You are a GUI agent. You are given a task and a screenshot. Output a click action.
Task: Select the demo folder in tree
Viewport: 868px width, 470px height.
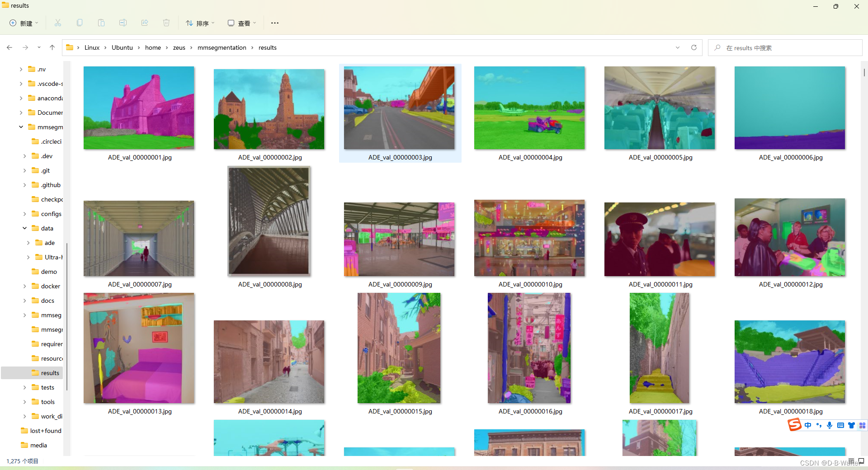[44, 272]
